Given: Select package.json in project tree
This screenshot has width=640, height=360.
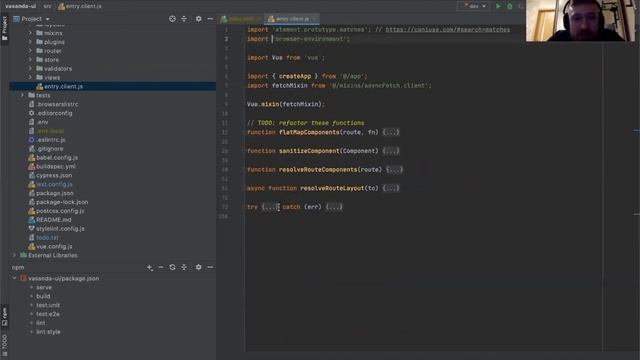Looking at the screenshot, I should [55, 193].
